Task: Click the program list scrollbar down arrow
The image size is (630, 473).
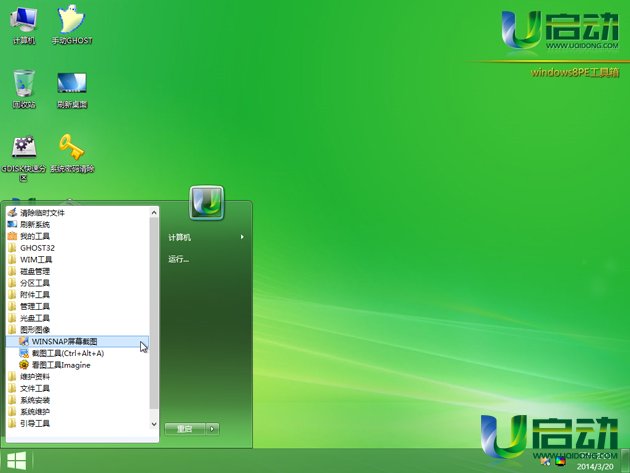Action: [x=154, y=425]
